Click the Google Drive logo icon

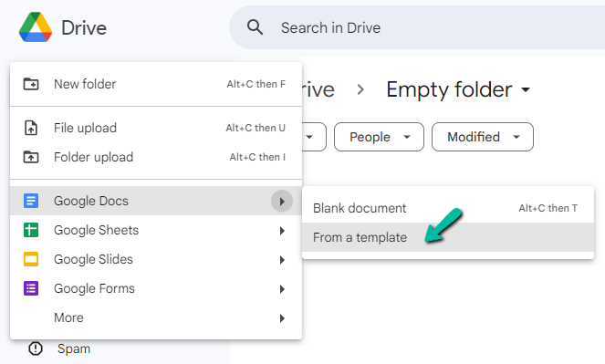tap(36, 27)
